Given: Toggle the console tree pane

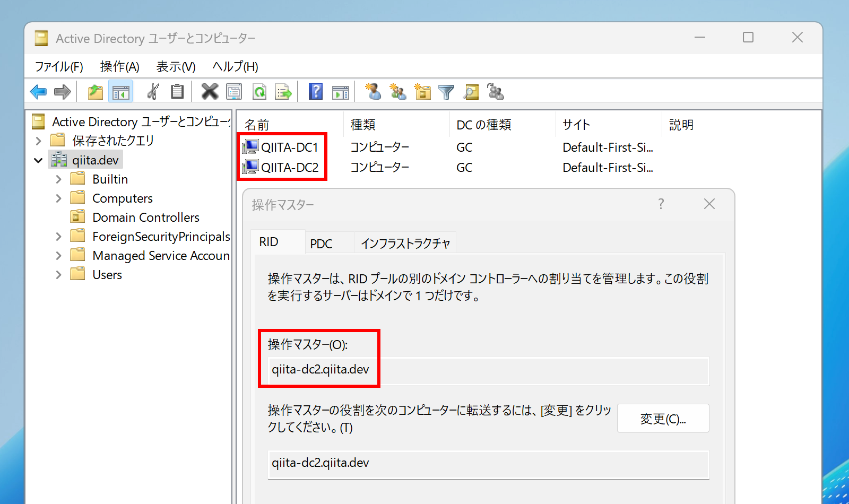Looking at the screenshot, I should (120, 92).
